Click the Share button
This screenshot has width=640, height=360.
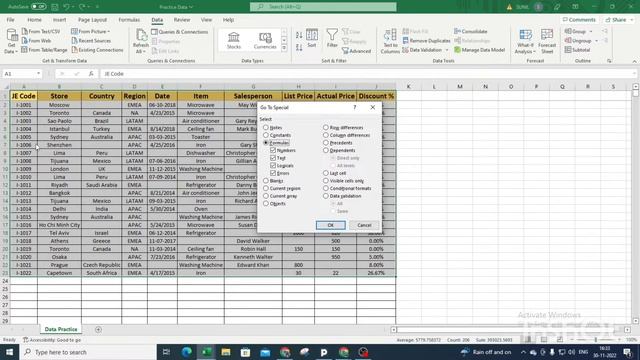click(x=618, y=20)
